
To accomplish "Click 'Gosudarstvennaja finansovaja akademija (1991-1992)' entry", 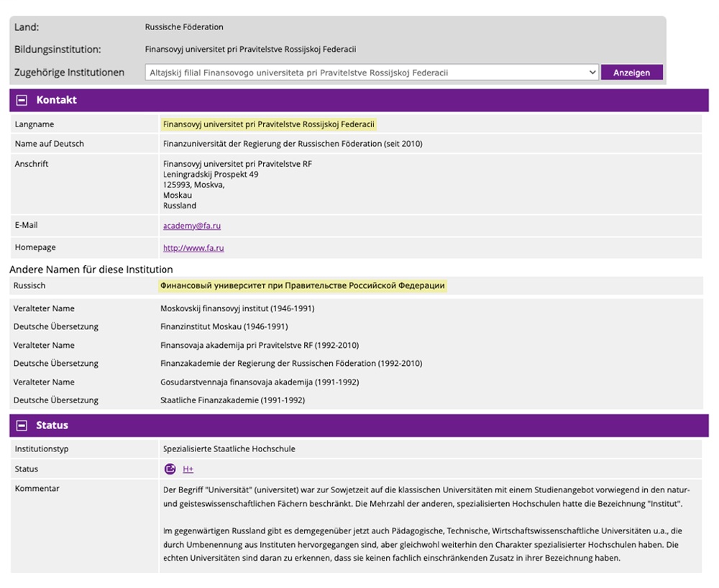I will pyautogui.click(x=260, y=382).
